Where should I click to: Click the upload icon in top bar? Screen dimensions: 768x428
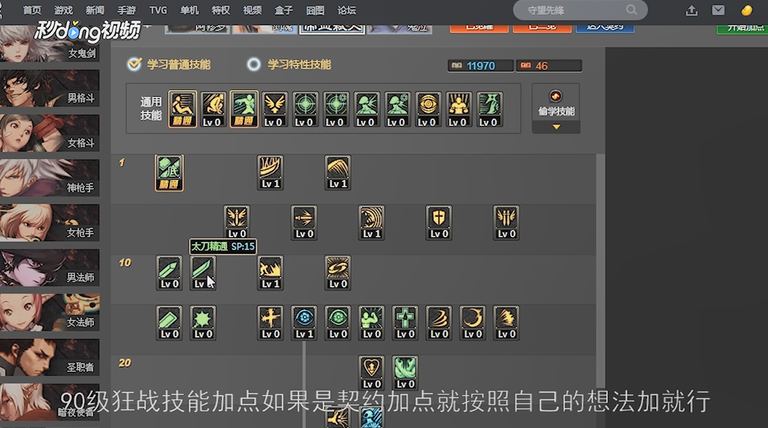point(691,10)
